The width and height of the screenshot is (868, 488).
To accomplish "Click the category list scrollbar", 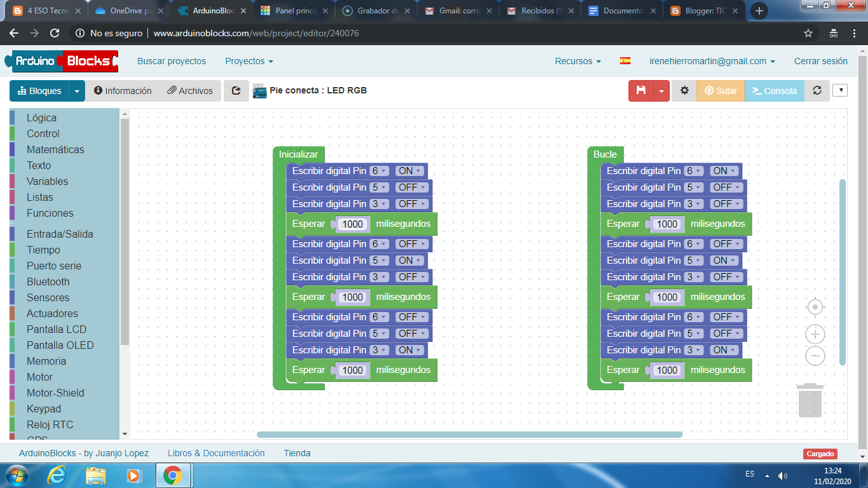I will [125, 232].
